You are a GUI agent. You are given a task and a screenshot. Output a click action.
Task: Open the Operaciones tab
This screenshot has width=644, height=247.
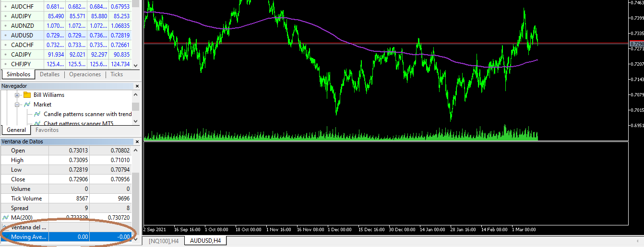pos(85,74)
